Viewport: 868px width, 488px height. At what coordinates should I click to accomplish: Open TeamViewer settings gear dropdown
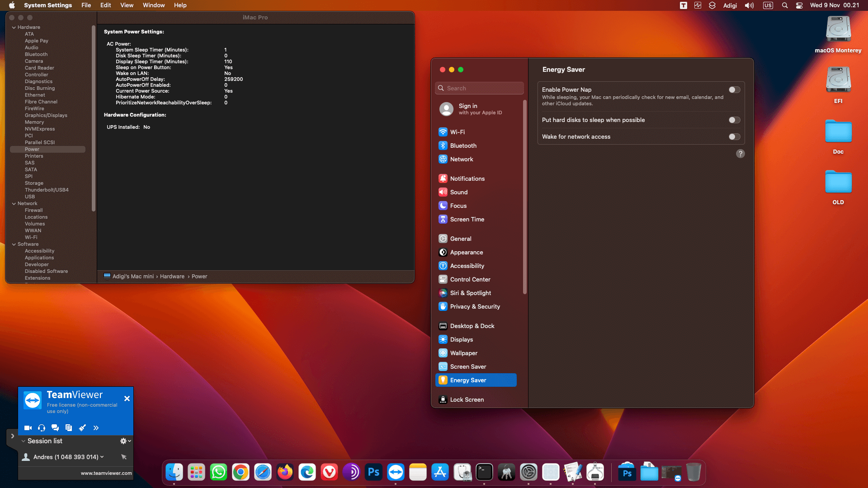125,441
